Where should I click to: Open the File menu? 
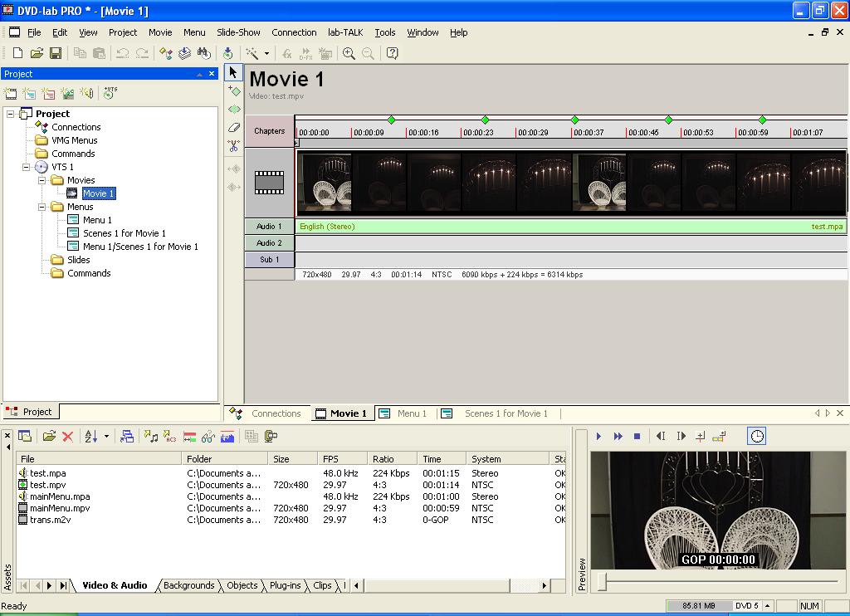click(x=34, y=32)
